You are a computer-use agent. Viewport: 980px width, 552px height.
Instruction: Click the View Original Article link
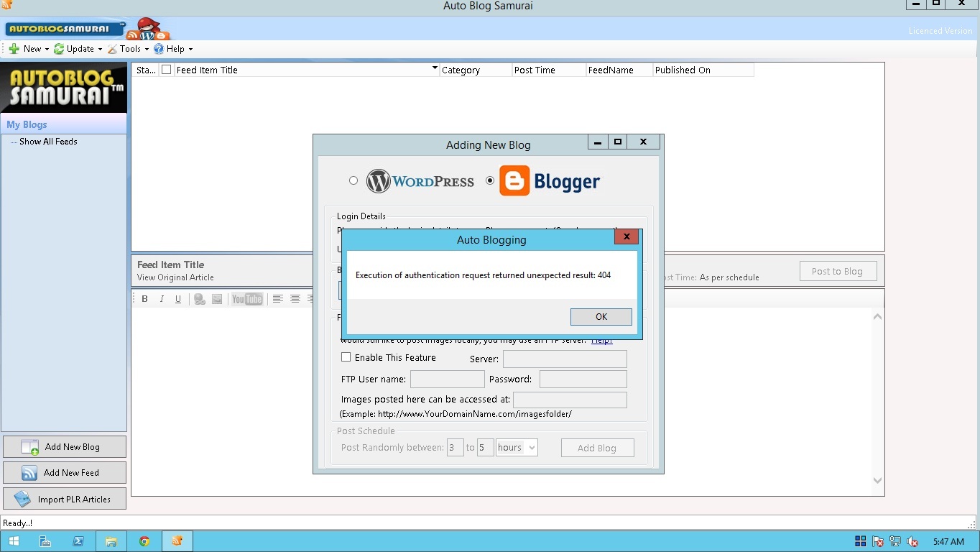[x=175, y=277]
